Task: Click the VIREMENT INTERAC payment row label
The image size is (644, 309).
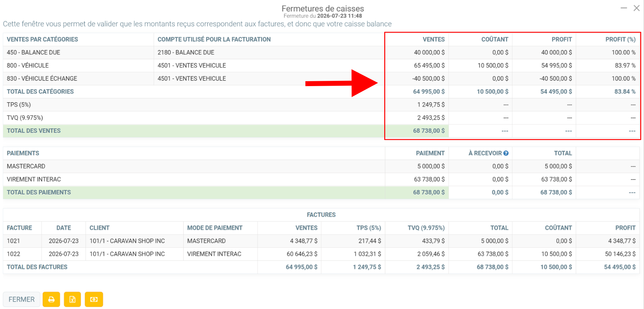Action: [34, 179]
